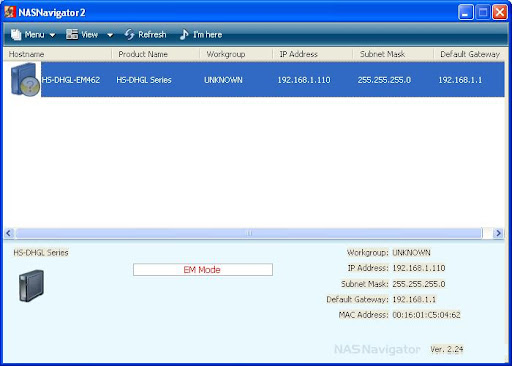Click the Ver. 2.24 version label
Viewport: 512px width, 366px height.
point(447,349)
